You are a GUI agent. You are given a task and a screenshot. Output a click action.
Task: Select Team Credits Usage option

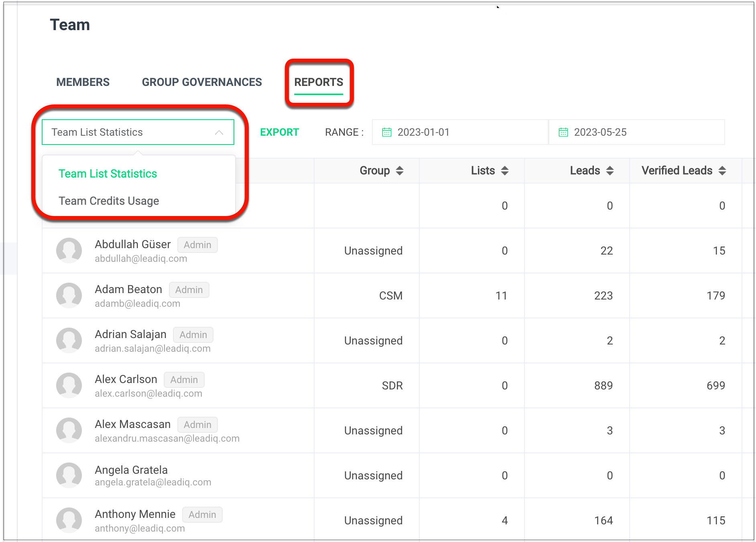click(109, 201)
